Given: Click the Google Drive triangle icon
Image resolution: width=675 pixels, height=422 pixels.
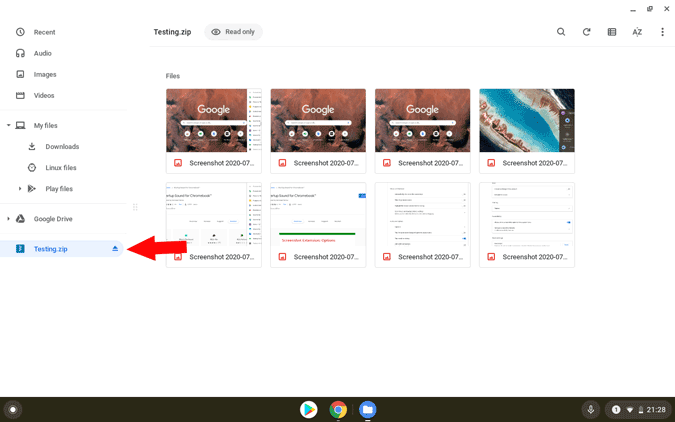Looking at the screenshot, I should coord(20,219).
